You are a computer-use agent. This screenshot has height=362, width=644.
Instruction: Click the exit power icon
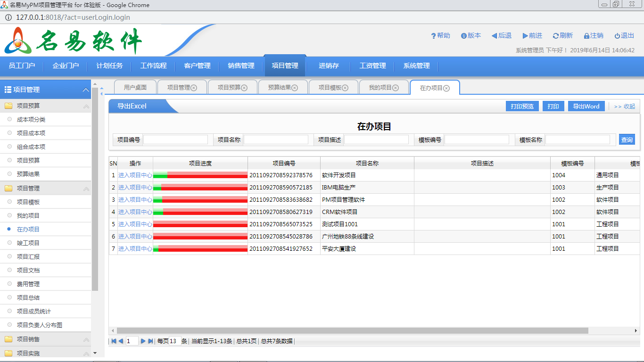pos(617,36)
